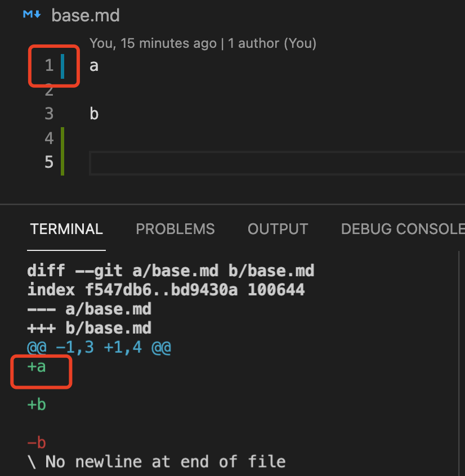Click the green gutter indicator beside line 5
The image size is (465, 476).
(x=62, y=163)
